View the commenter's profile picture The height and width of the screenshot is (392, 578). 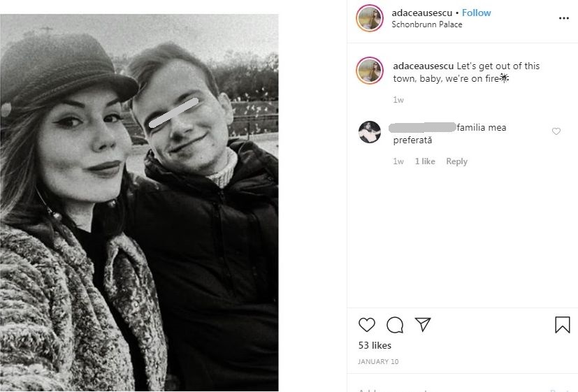370,132
